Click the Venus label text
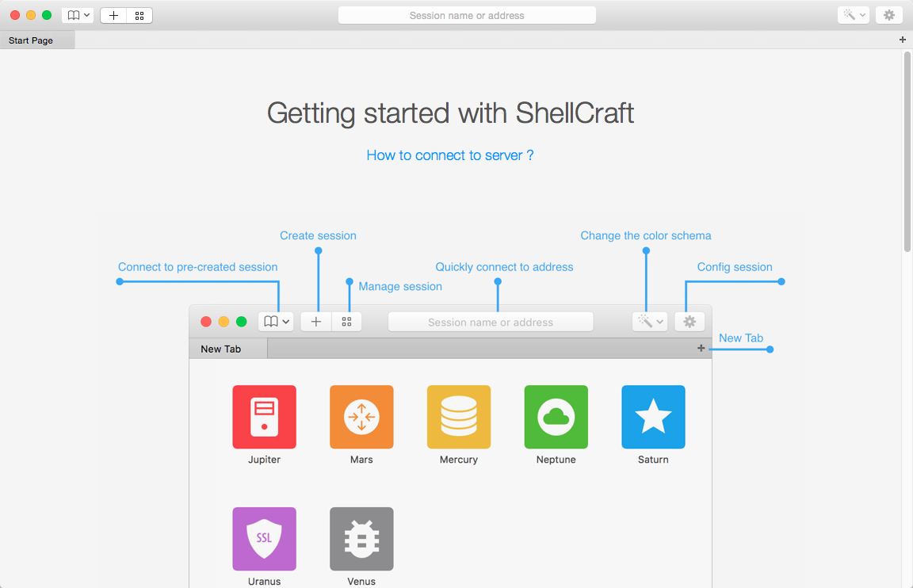Viewport: 913px width, 588px height. click(361, 581)
